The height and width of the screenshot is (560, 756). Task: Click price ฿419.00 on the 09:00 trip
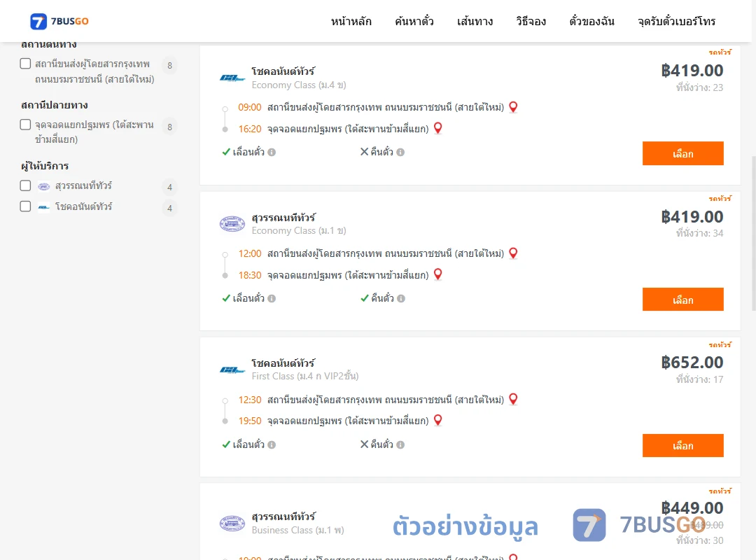(692, 71)
